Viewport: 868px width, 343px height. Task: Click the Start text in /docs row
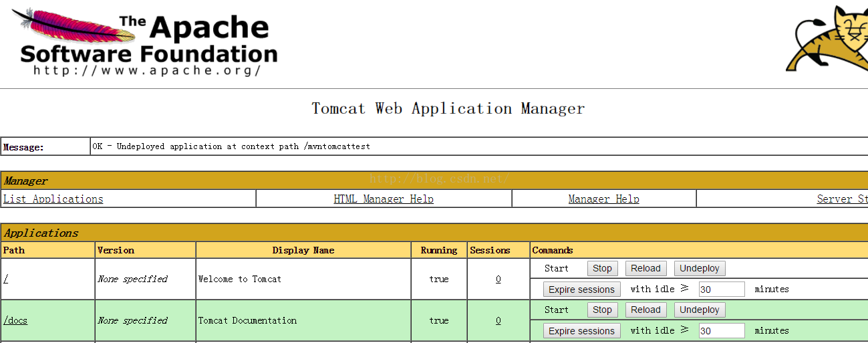coord(557,310)
